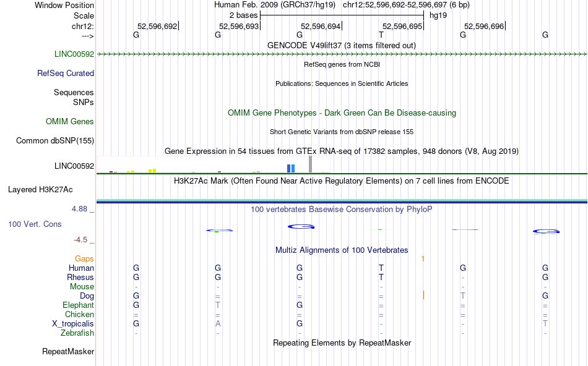Select the Elephant alignment row label
This screenshot has width=588, height=366.
tap(79, 305)
